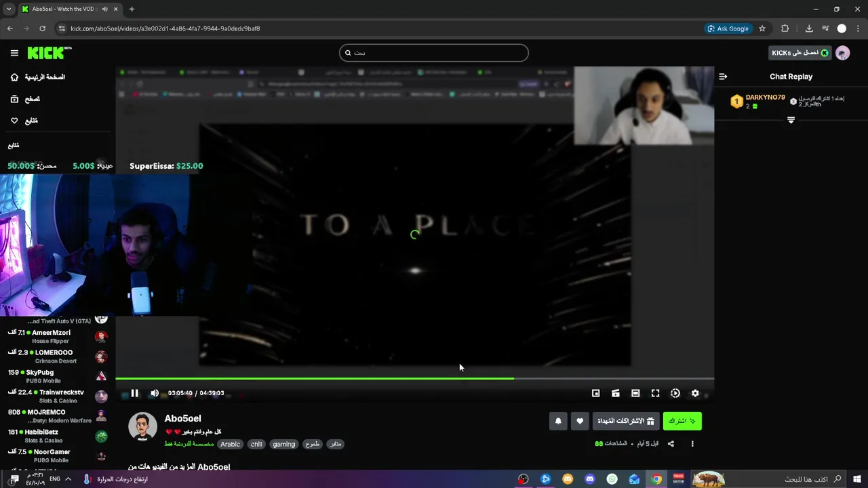Close the Abo5oel VOD tab

116,9
